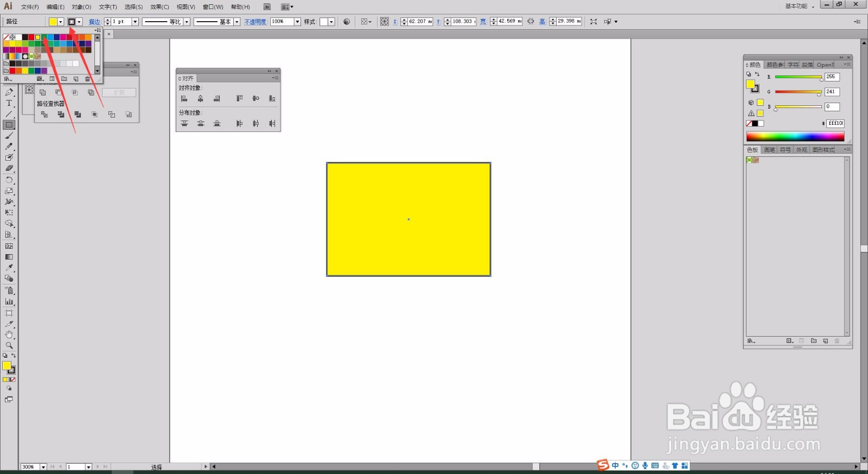Viewport: 868px width, 474px height.
Task: Click the yellow rectangle on artboard
Action: [409, 219]
